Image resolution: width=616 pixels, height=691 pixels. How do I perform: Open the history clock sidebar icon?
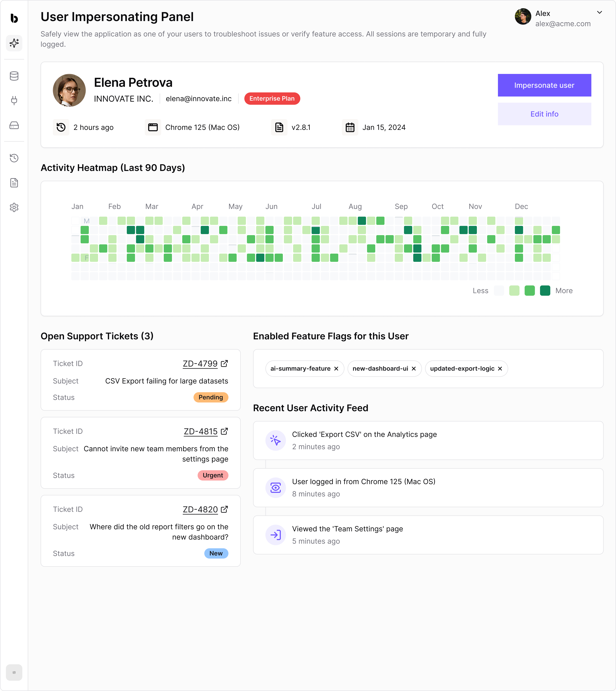pyautogui.click(x=14, y=158)
